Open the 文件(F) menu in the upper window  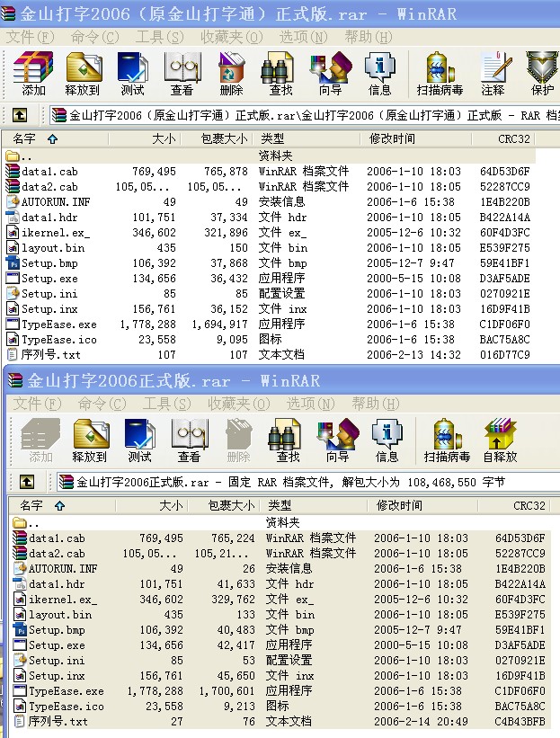click(x=31, y=37)
